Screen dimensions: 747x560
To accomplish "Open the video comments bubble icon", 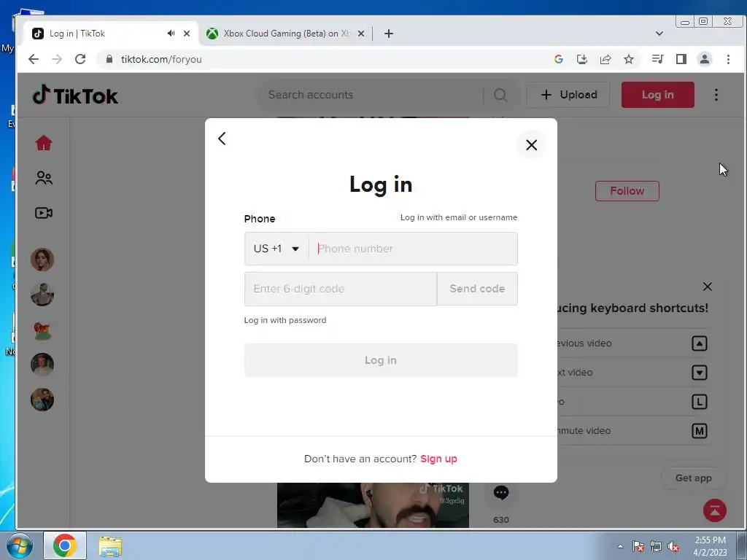I will 500,493.
